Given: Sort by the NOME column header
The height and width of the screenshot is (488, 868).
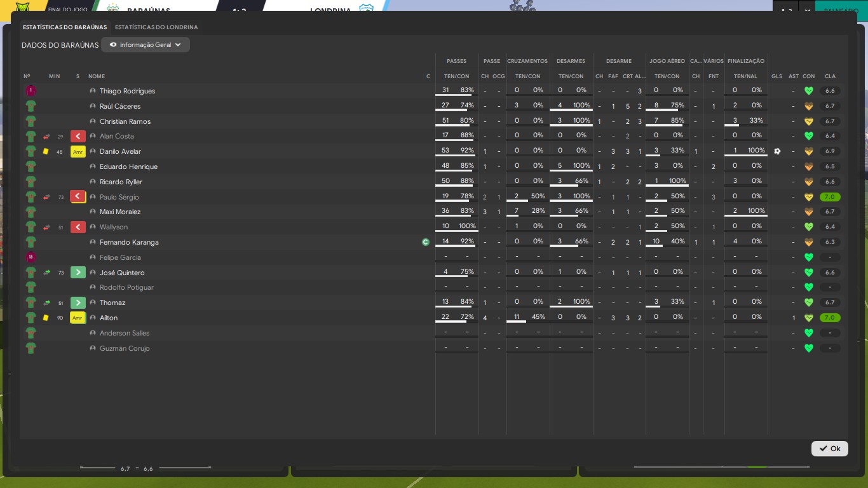Looking at the screenshot, I should tap(97, 76).
